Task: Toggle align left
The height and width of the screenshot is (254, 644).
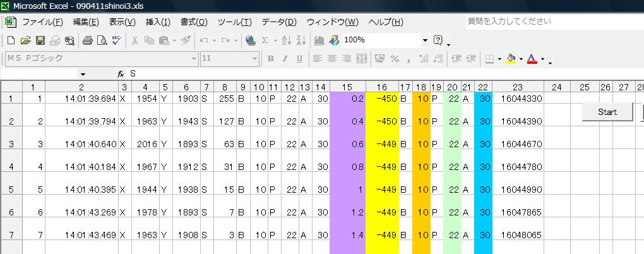Action: (317, 59)
